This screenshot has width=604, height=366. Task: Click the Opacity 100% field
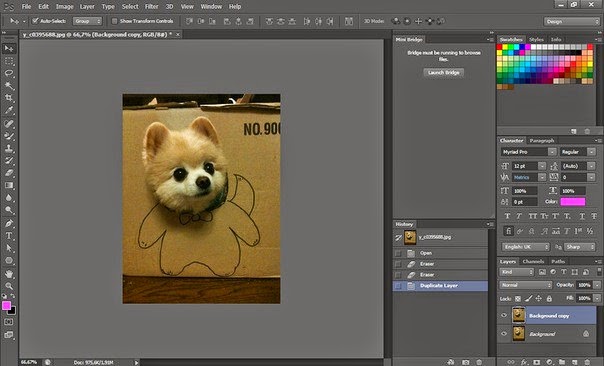click(584, 285)
